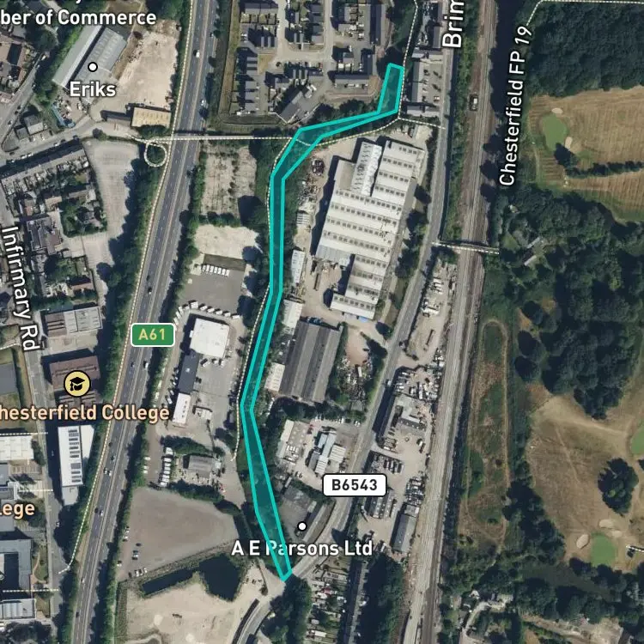Open the Eriks place label
Screen dimensions: 644x644
point(93,89)
